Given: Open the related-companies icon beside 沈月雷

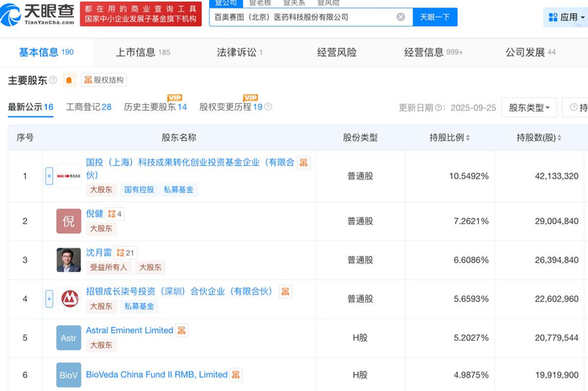Looking at the screenshot, I should (125, 253).
